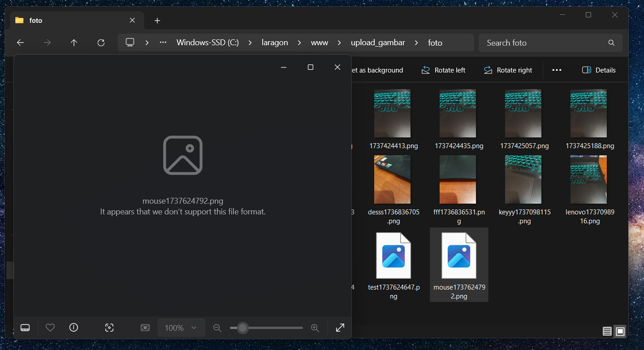Mark image as favorite with heart icon
644x350 pixels.
tap(50, 328)
